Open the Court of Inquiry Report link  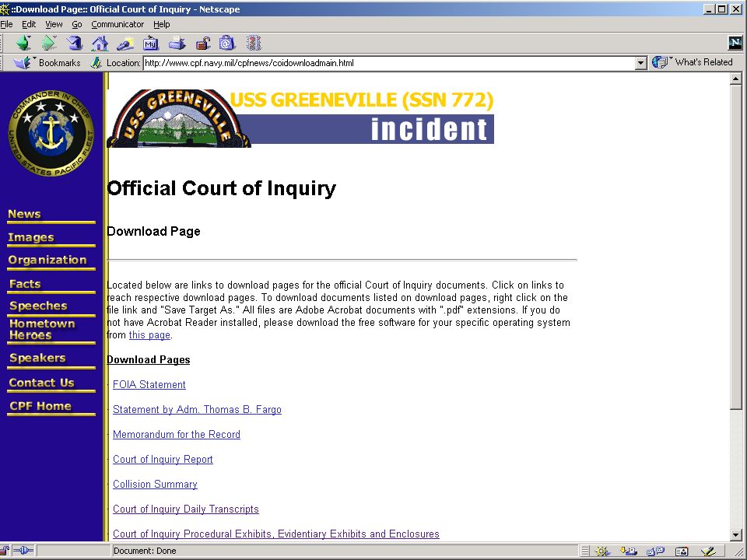point(163,459)
